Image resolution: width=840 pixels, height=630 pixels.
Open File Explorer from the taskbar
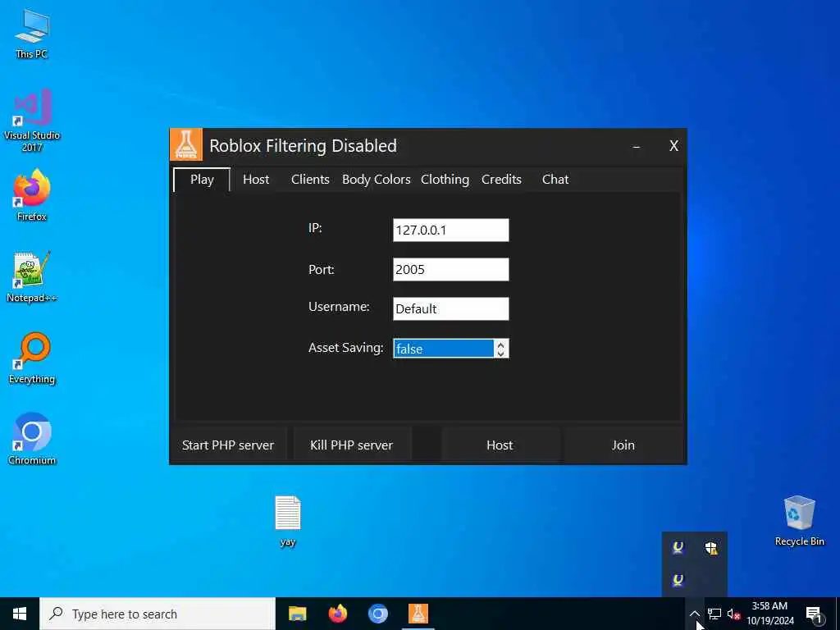297,614
